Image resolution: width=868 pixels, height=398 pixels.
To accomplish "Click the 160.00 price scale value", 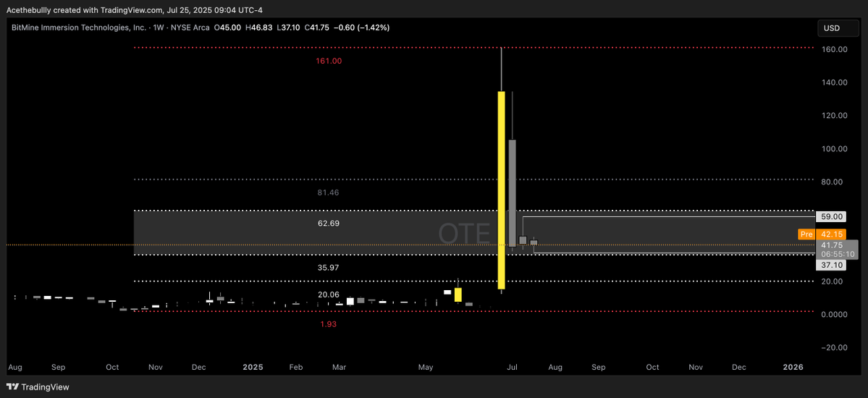I will click(835, 49).
